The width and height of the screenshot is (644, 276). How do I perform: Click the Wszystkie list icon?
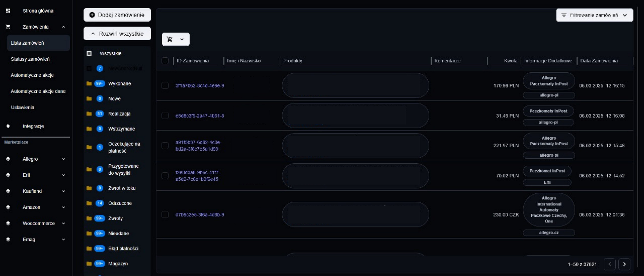tap(89, 53)
